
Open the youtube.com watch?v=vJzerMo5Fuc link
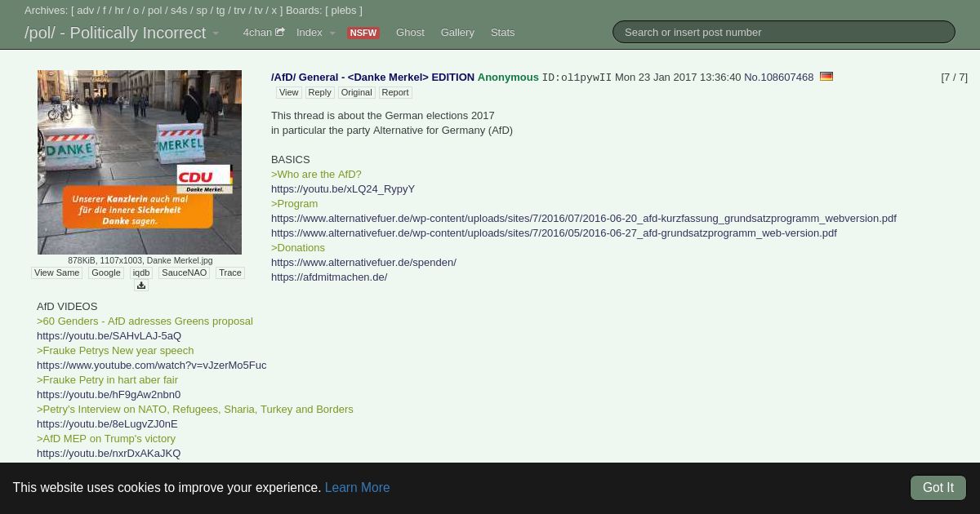click(151, 365)
